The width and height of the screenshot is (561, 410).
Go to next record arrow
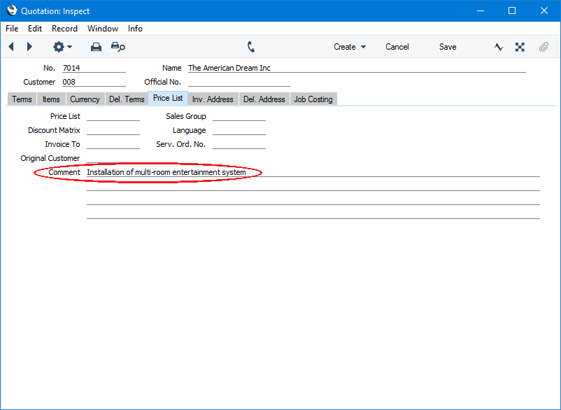coord(29,47)
